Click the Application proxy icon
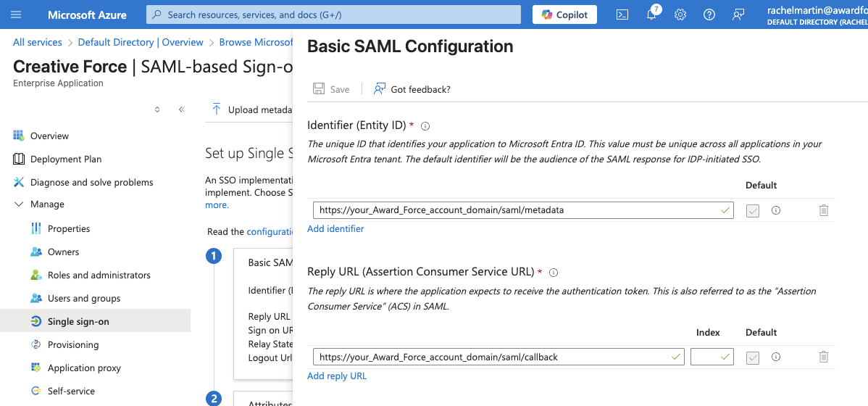868x406 pixels. [x=36, y=368]
